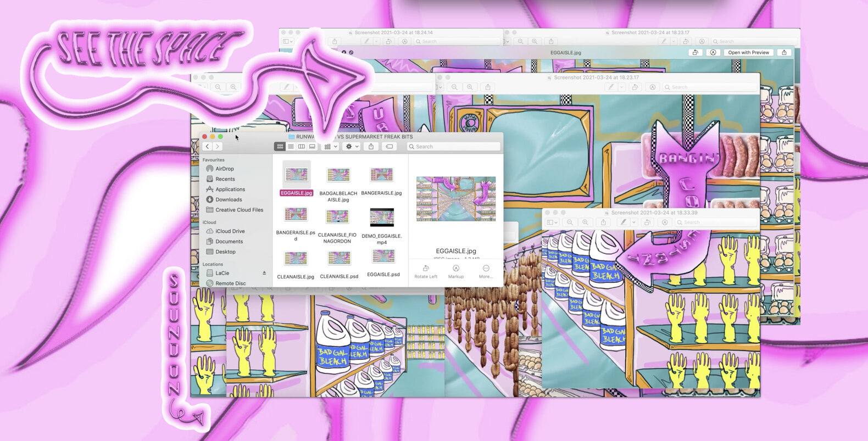This screenshot has width=868, height=441.
Task: Select Downloads in the Finder sidebar
Action: 229,199
